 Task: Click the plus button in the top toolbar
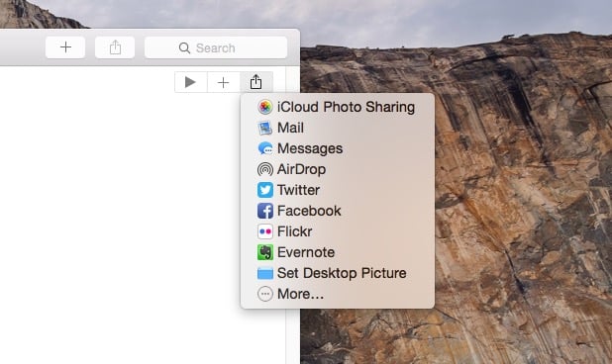tap(65, 47)
